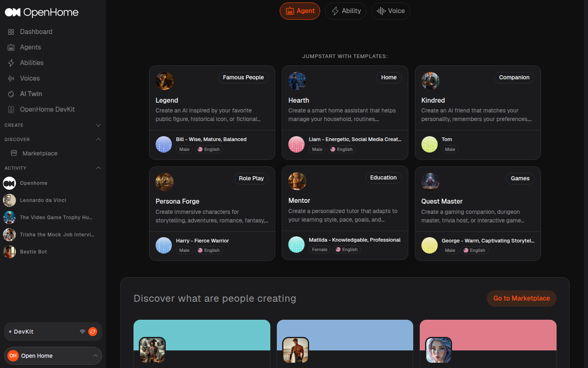Click the DevKit wifi status icon
Screen dimensions: 588x368
(82, 332)
